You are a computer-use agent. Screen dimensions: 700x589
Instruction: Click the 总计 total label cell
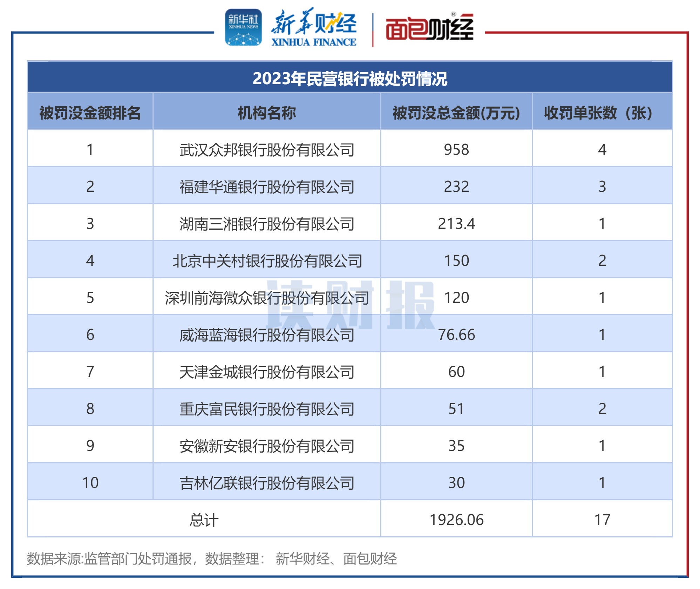pos(204,520)
